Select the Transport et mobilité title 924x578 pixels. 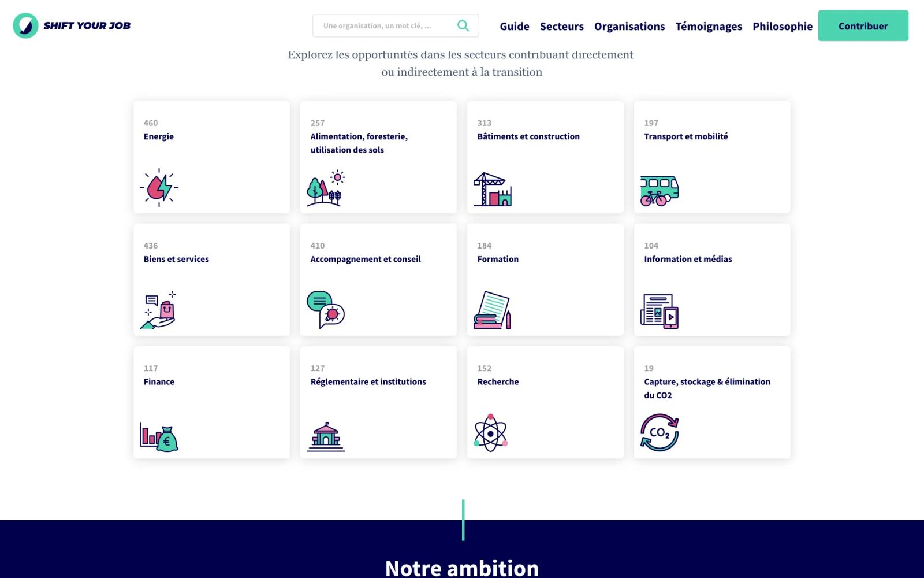pos(686,136)
